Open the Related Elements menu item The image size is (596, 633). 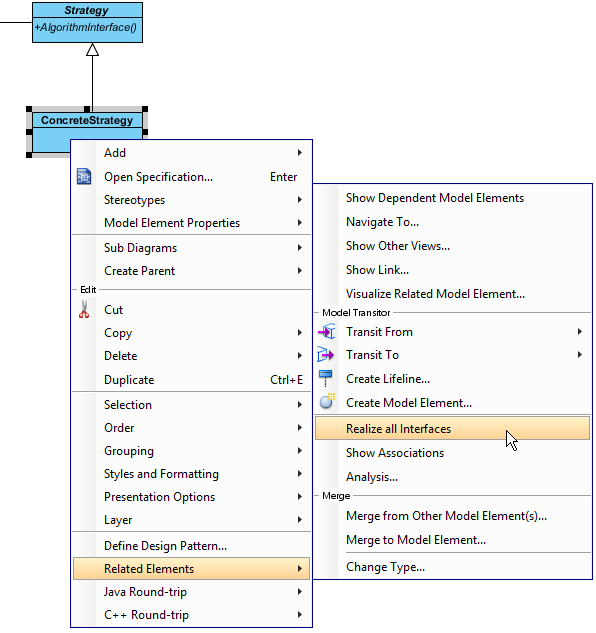click(x=191, y=569)
